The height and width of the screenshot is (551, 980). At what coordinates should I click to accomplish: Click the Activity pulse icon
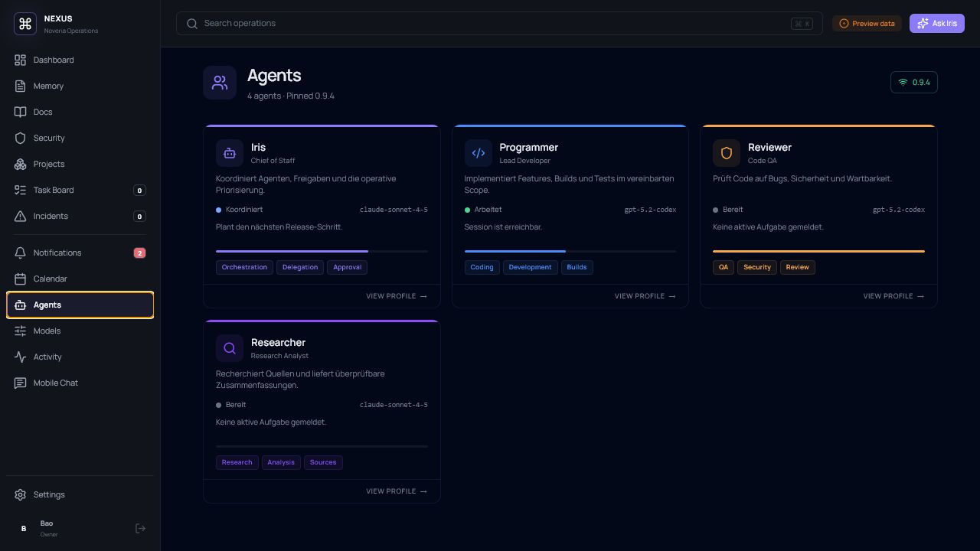(20, 357)
